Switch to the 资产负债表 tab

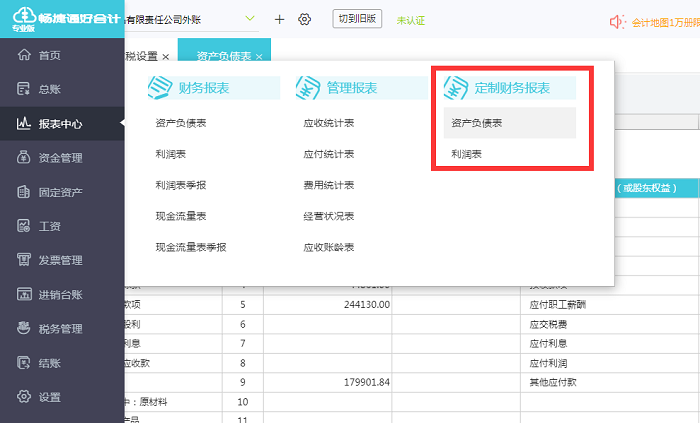pyautogui.click(x=224, y=56)
